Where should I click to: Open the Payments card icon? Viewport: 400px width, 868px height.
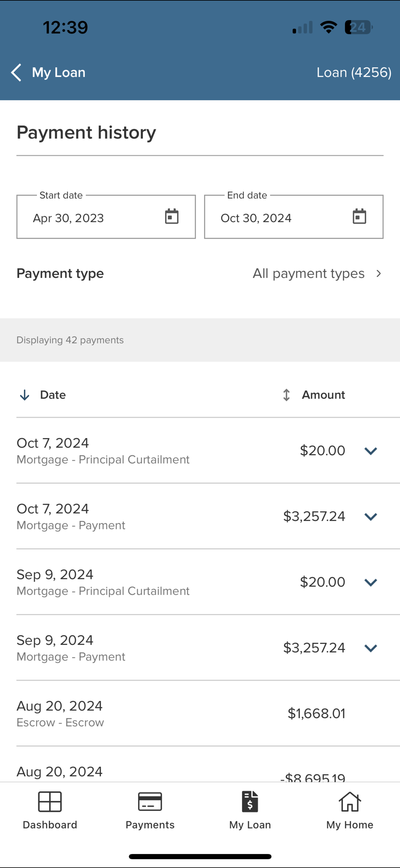pyautogui.click(x=150, y=802)
